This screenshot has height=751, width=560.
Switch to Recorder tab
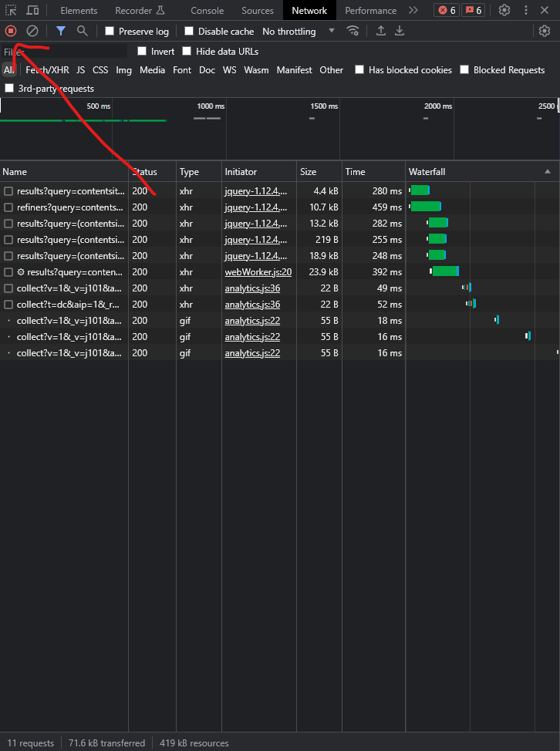click(140, 11)
